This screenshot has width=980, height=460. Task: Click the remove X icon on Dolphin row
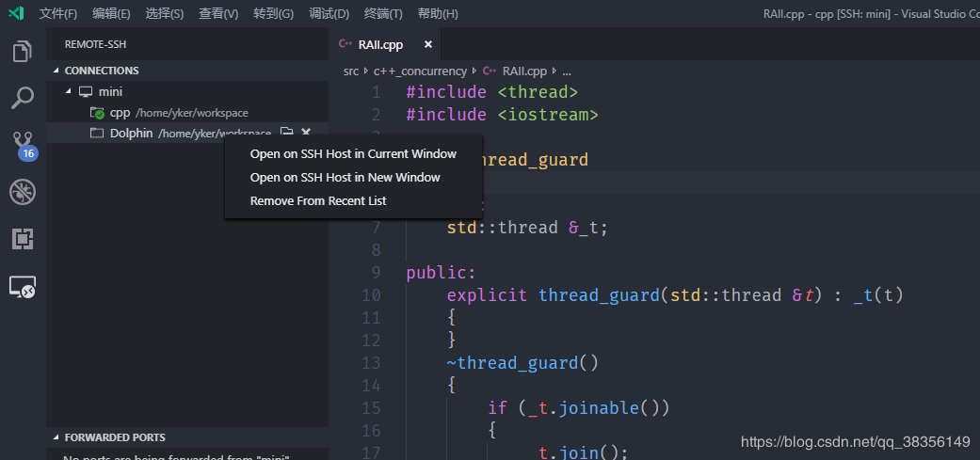(x=306, y=134)
